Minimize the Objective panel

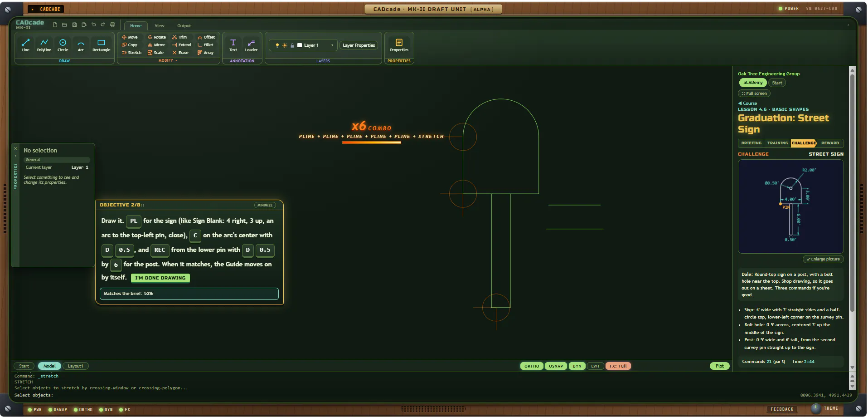point(265,205)
